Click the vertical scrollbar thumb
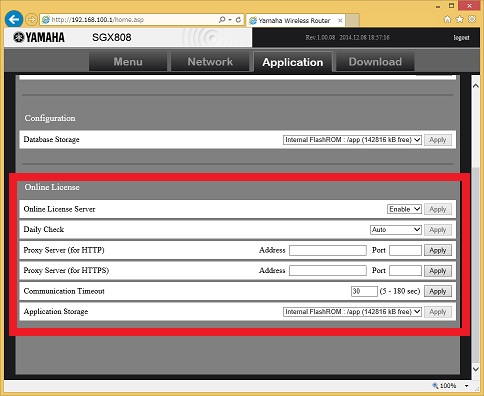Viewport: 484px width, 396px height. 476,265
